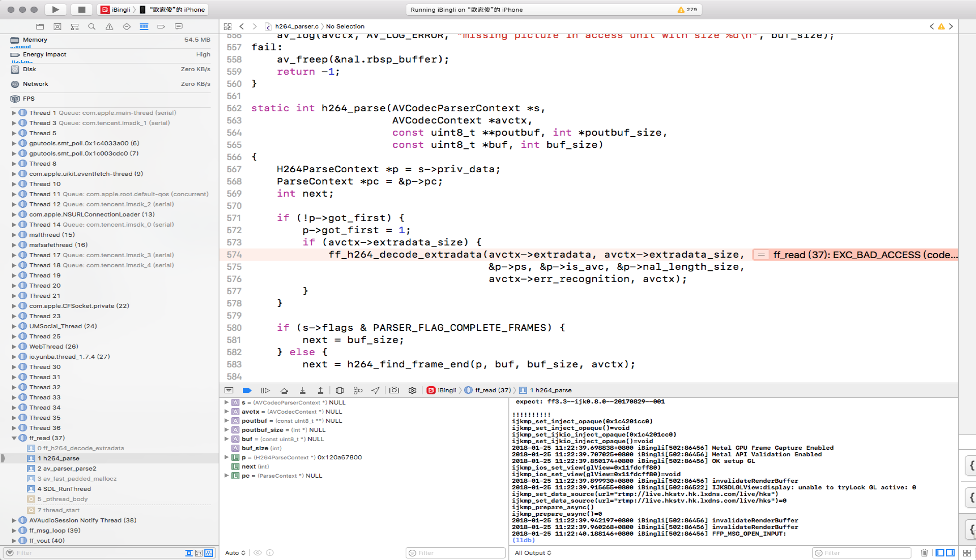Toggle breakpoints activation in debug bar
Viewport: 976px width, 560px height.
247,390
